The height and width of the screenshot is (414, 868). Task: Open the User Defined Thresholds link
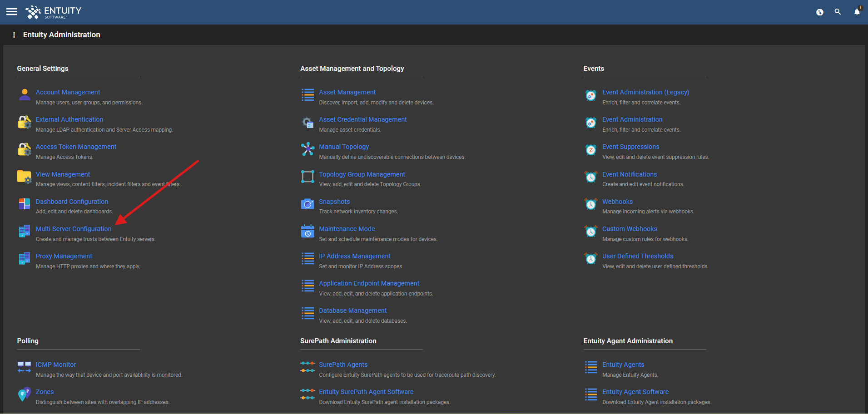(x=638, y=256)
